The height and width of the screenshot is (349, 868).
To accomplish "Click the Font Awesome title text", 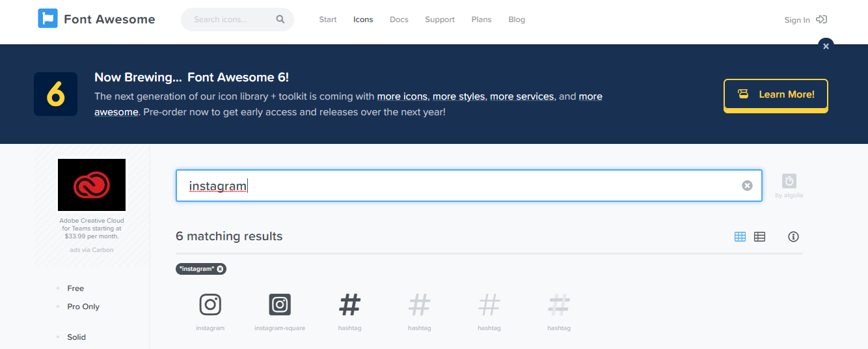I will [109, 19].
